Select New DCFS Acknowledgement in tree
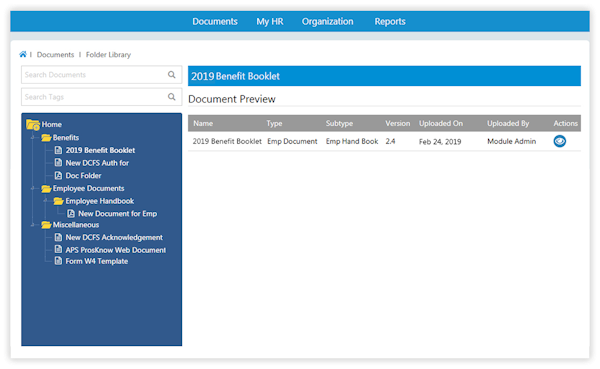Viewport: 600px width, 369px height. tap(114, 237)
